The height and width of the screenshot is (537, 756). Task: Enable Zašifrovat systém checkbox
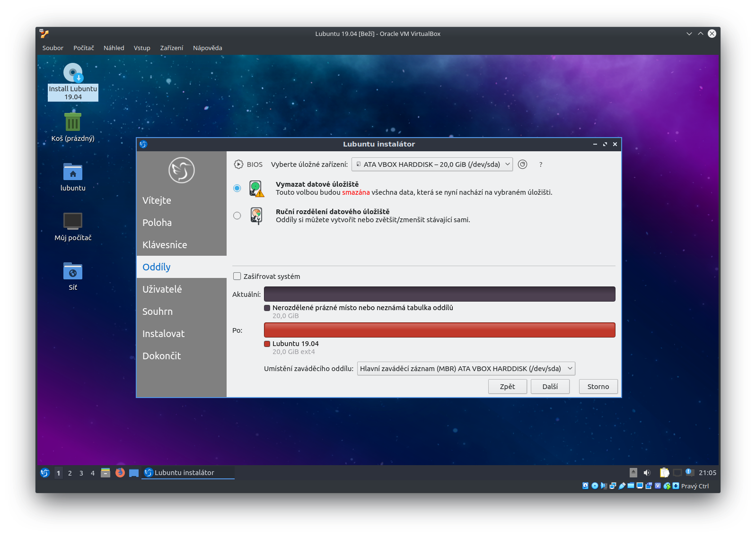tap(237, 276)
